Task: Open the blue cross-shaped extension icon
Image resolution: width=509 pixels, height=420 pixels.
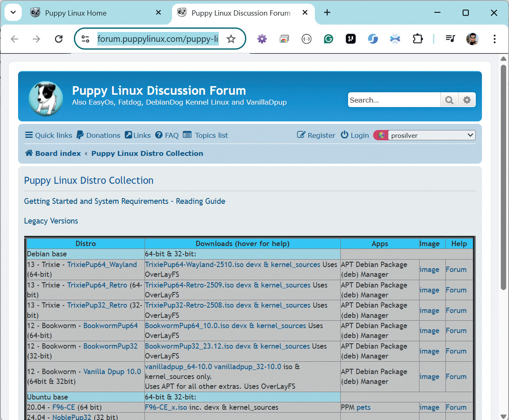Action: (395, 39)
